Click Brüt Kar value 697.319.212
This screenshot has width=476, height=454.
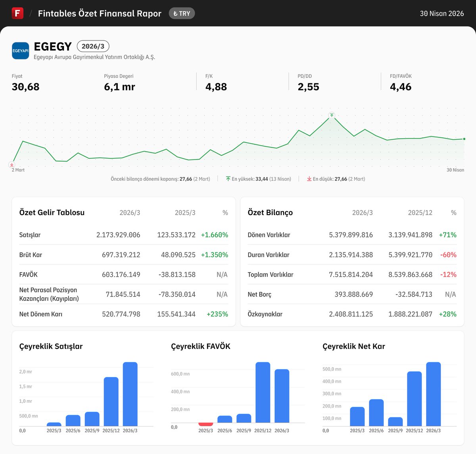pos(121,255)
